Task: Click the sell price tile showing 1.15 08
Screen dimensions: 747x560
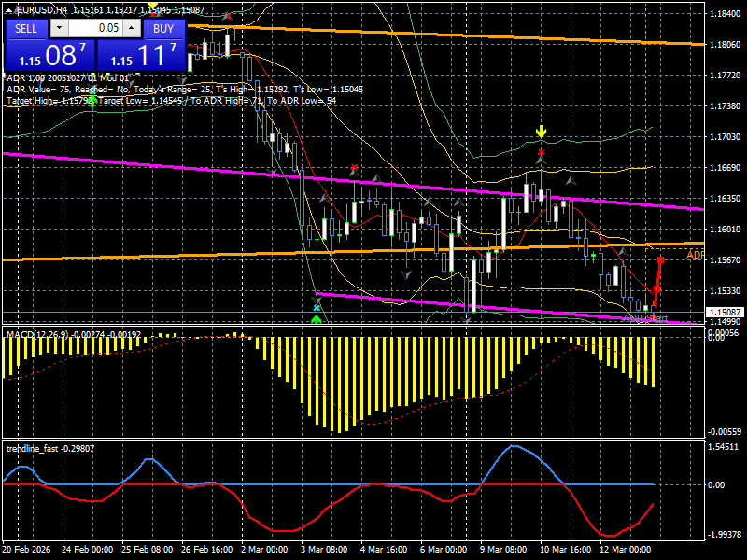Action: pos(50,55)
